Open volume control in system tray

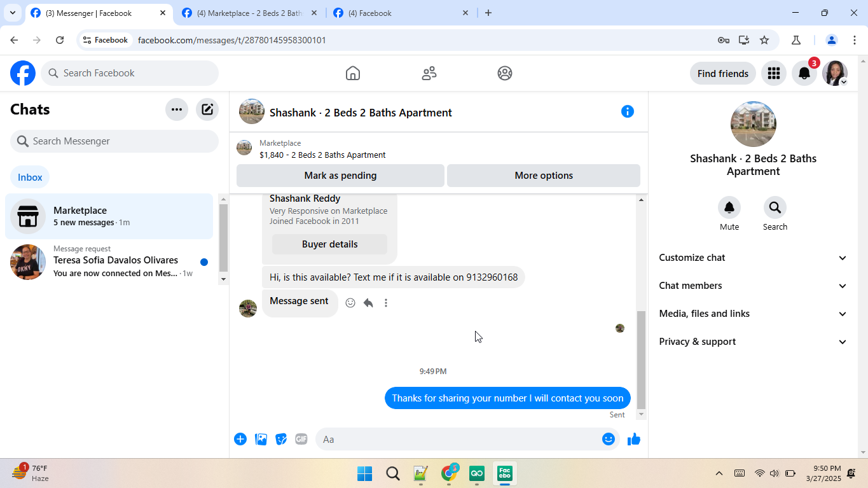click(774, 473)
